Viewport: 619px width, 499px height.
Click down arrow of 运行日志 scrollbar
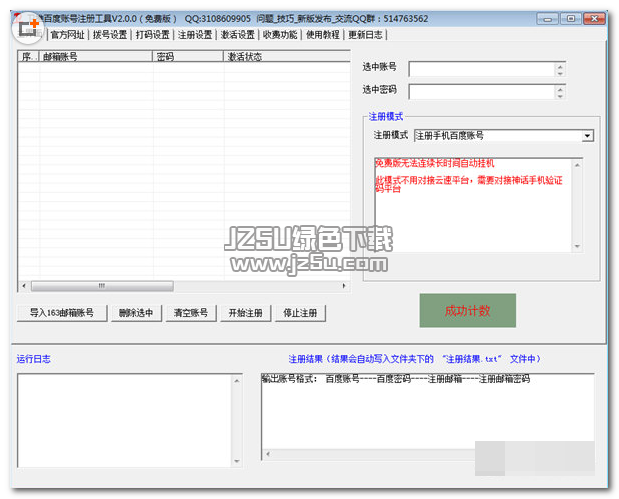coord(236,461)
